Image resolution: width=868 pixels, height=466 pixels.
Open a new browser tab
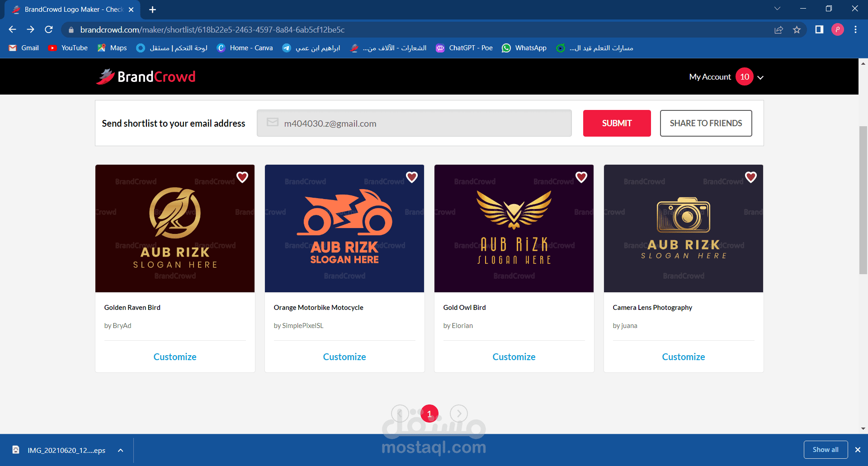point(152,10)
